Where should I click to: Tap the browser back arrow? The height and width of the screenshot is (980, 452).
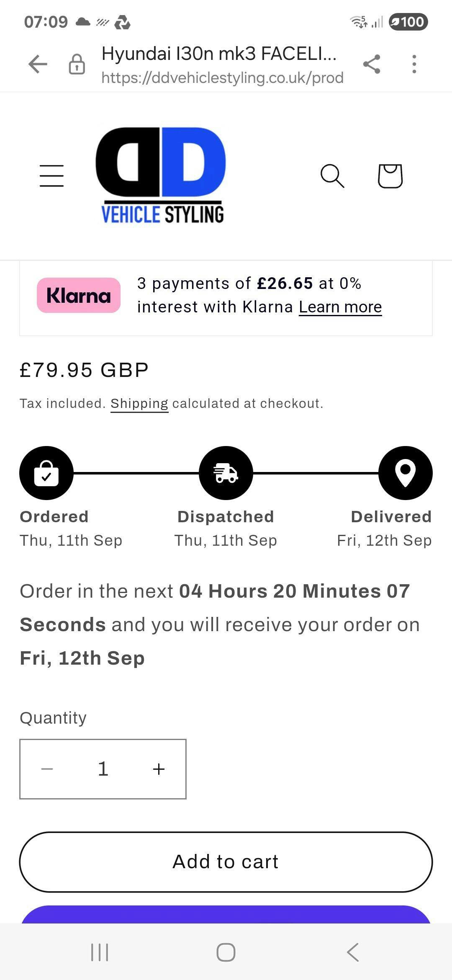click(38, 64)
